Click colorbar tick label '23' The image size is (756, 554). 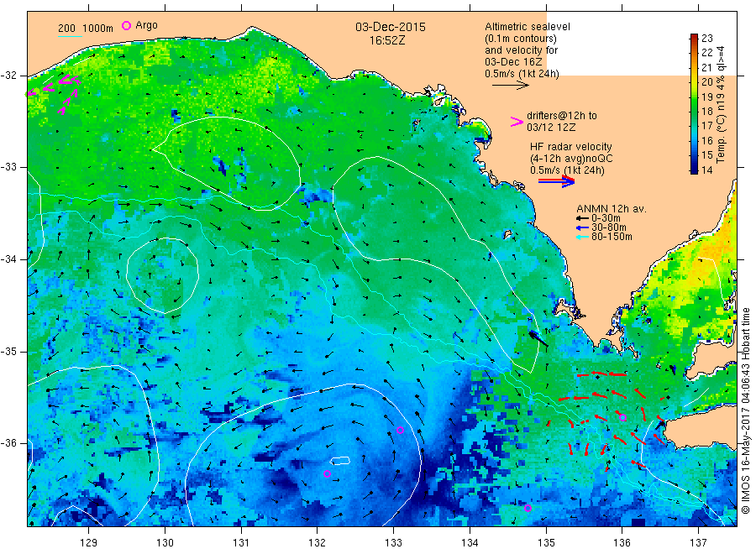point(706,38)
